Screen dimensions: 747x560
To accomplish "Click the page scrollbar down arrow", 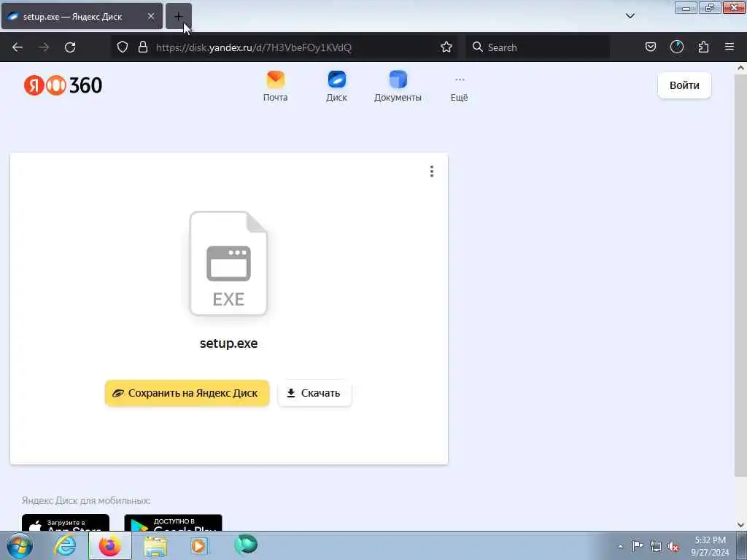I will [x=741, y=525].
